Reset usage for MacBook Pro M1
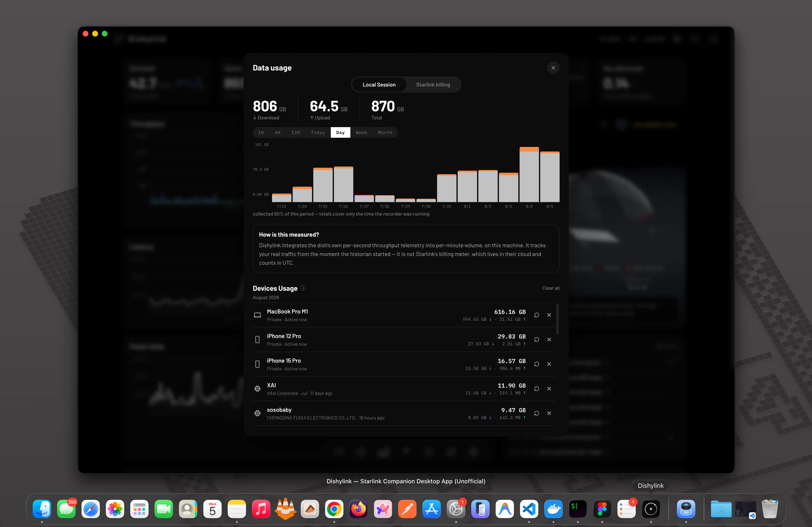Viewport: 812px width, 527px height. [537, 315]
